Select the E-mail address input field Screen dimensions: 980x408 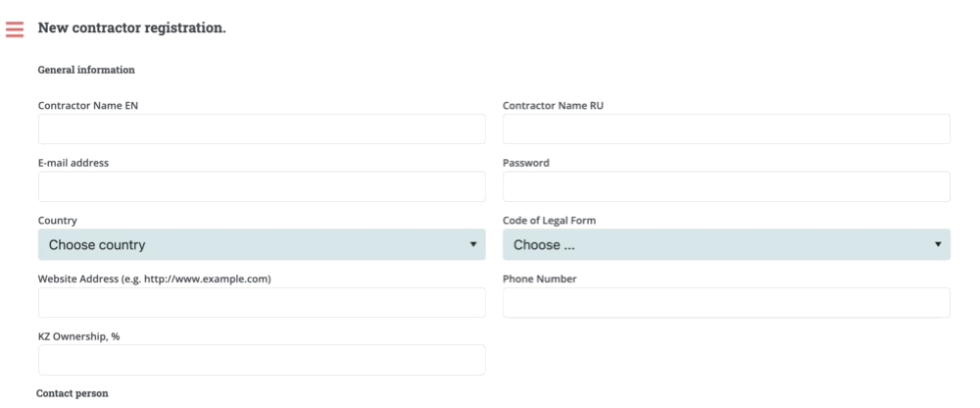coord(262,186)
